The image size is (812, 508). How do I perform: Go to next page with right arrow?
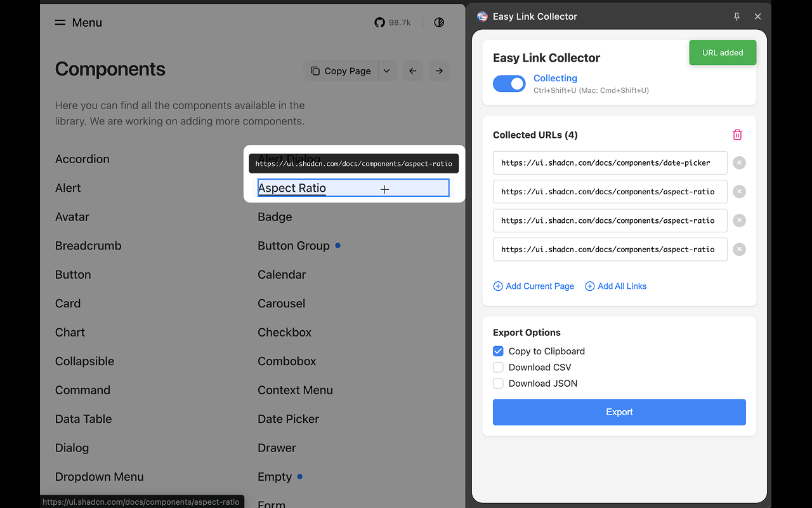(x=439, y=71)
